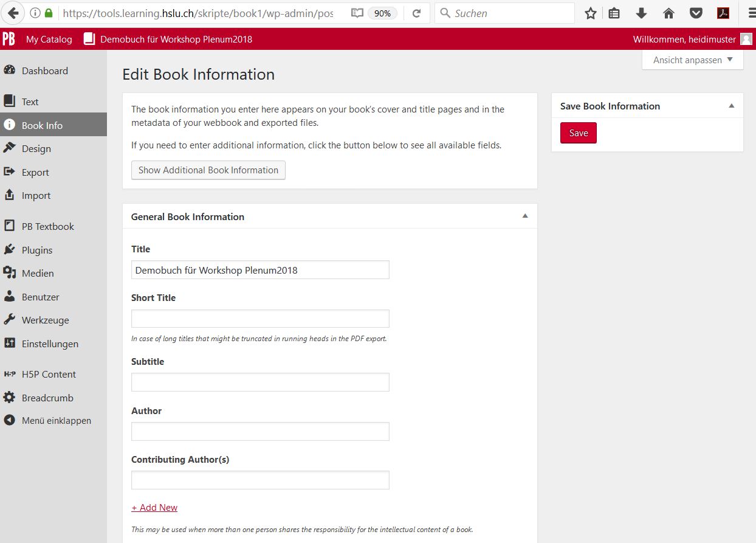Click the red Save button
Screen dimensions: 756x543
578,133
